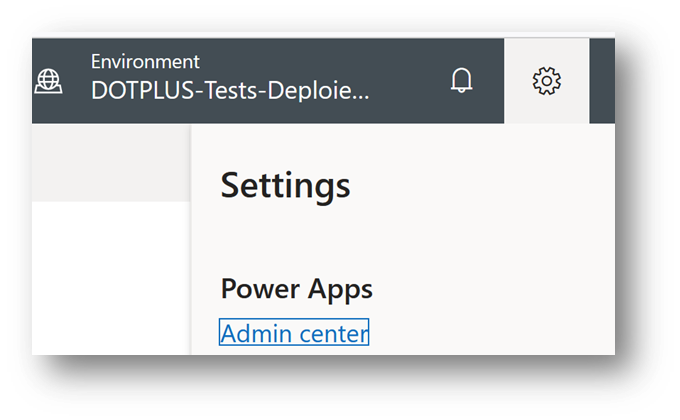Go to Power Apps Admin center
680x420 pixels.
[294, 333]
